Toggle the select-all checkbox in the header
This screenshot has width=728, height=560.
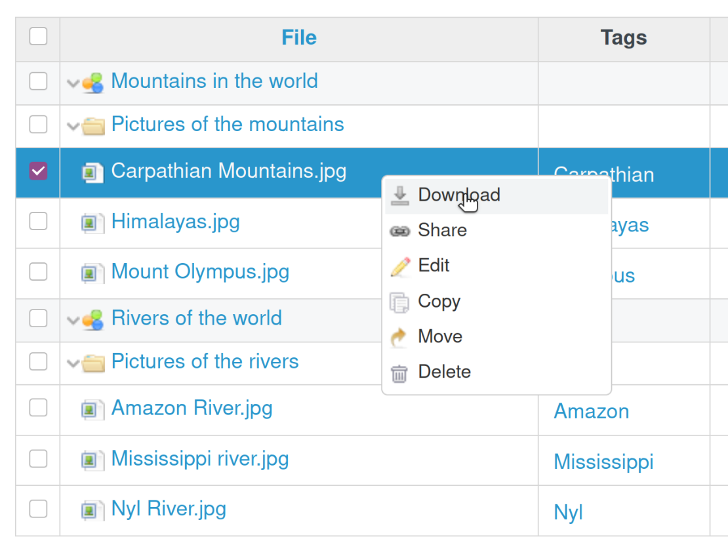(x=38, y=37)
